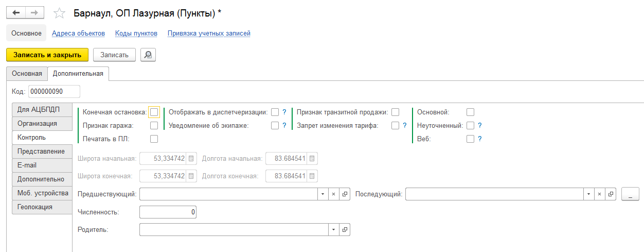This screenshot has height=252, width=644.
Task: Switch to the Основная tab
Action: 27,74
